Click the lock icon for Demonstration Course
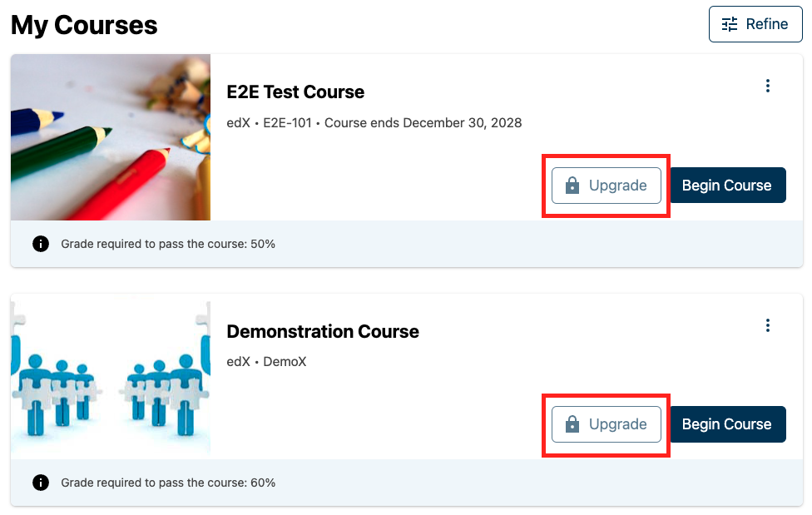The image size is (812, 515). [572, 424]
